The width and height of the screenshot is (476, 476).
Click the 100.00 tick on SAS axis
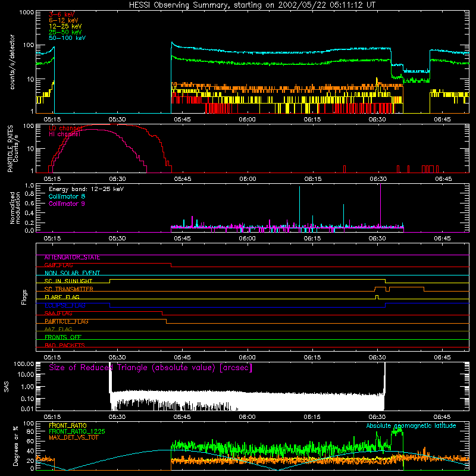(24, 364)
